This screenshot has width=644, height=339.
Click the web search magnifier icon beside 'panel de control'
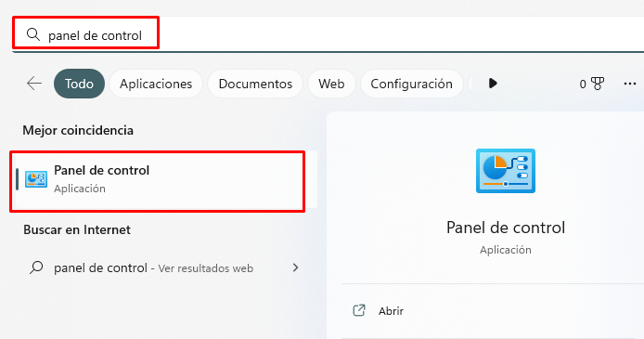36,267
